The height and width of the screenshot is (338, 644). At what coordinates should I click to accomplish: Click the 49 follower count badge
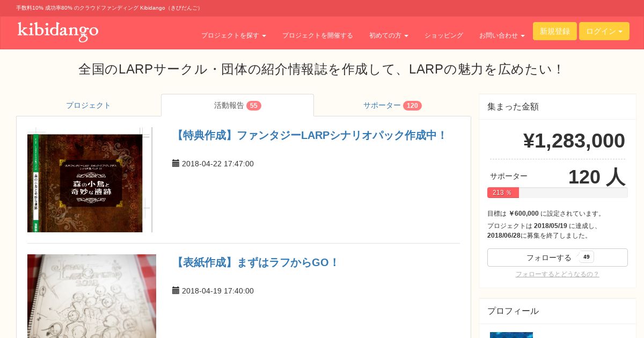pos(587,257)
